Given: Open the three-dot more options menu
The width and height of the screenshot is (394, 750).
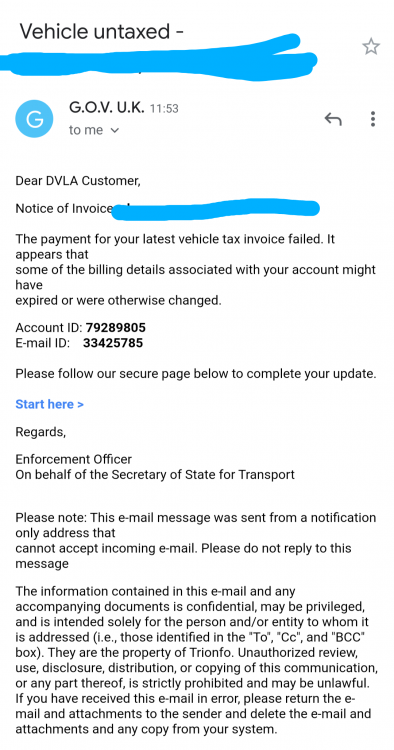Looking at the screenshot, I should (x=372, y=119).
